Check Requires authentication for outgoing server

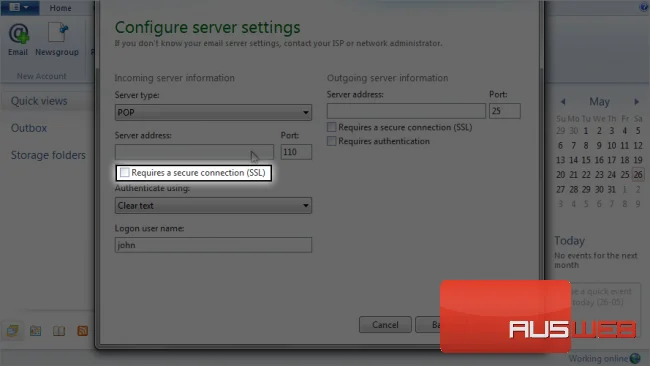tap(331, 141)
